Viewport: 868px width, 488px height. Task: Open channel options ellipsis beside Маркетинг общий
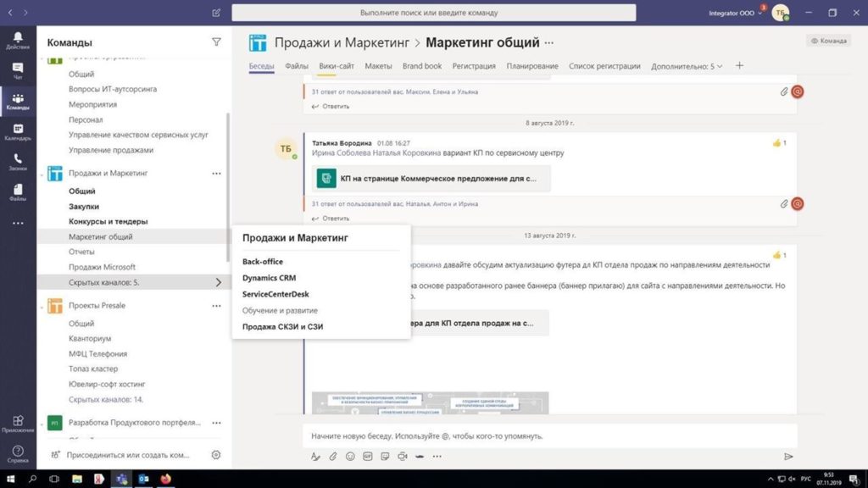pos(548,42)
